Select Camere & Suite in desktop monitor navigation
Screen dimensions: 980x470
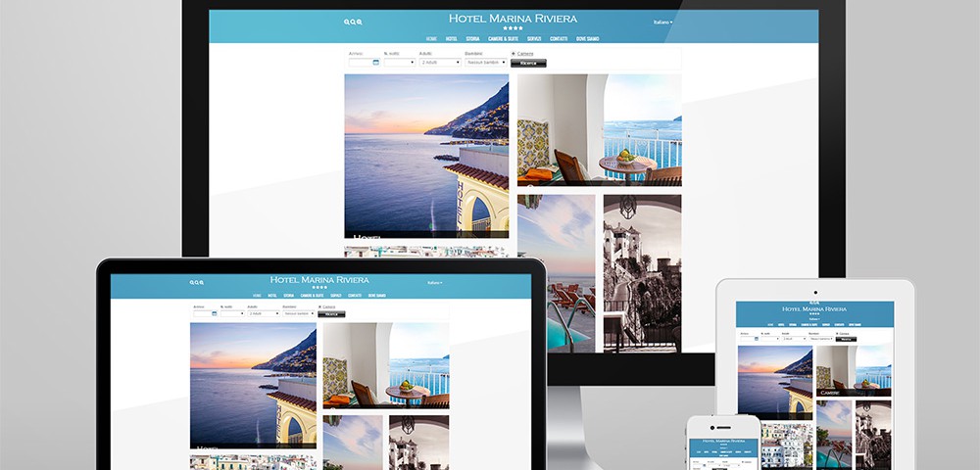tap(503, 39)
